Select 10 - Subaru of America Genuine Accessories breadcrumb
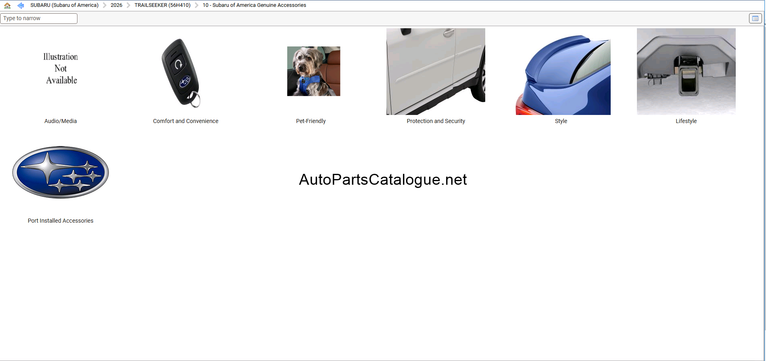This screenshot has width=766, height=361. (254, 5)
